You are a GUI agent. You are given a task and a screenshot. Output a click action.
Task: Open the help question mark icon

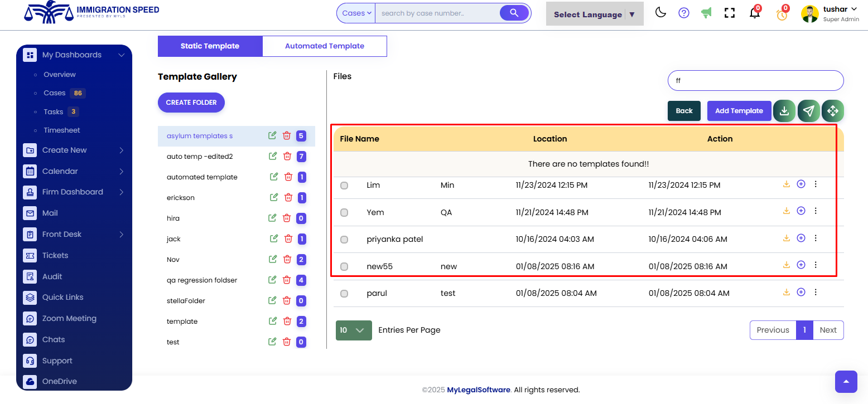click(x=684, y=13)
